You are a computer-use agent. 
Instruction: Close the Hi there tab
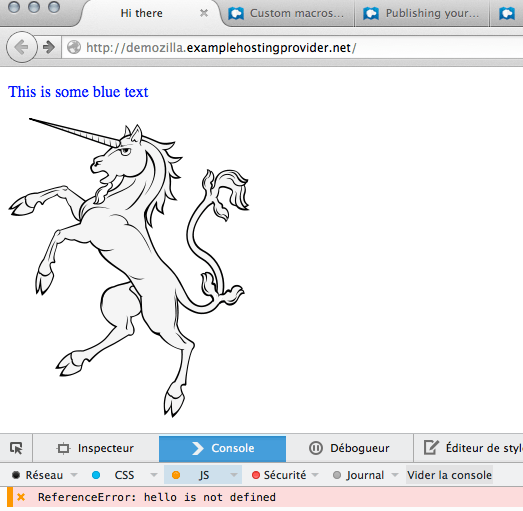(x=204, y=13)
